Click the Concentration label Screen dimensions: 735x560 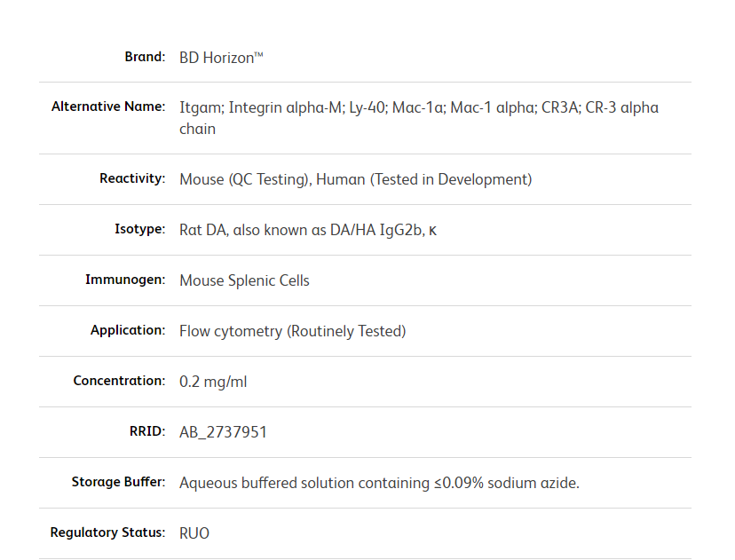point(119,381)
